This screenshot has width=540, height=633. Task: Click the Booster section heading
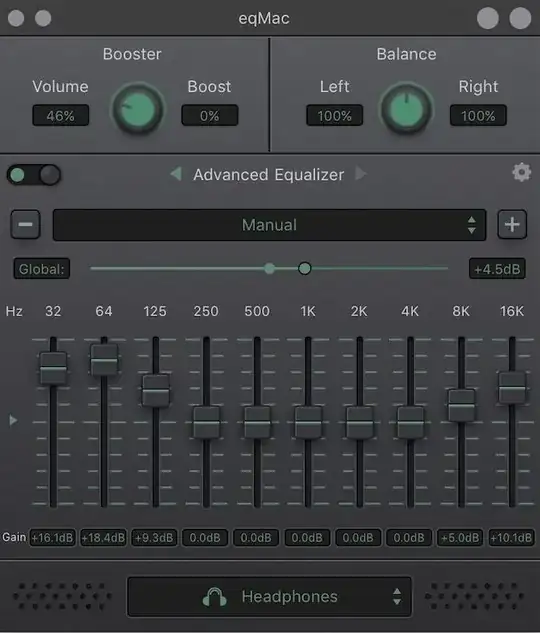[x=132, y=54]
